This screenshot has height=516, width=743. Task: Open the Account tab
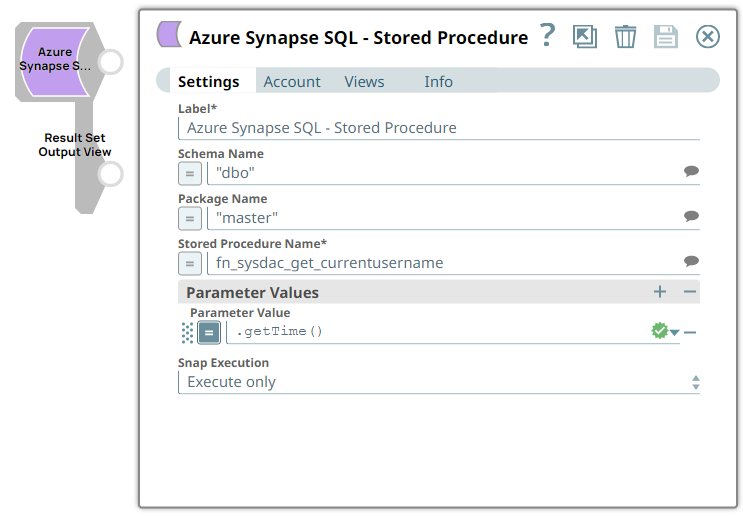click(x=292, y=81)
